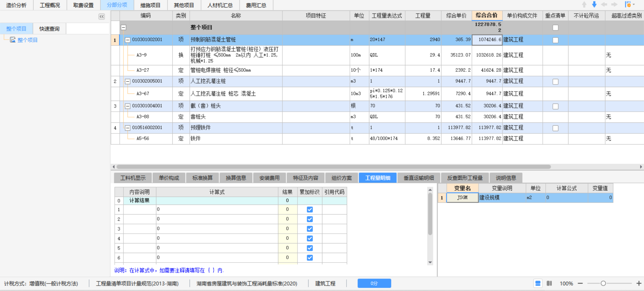Click the 整个项目 tree node icon
Image resolution: width=644 pixels, height=291 pixels.
coord(13,40)
